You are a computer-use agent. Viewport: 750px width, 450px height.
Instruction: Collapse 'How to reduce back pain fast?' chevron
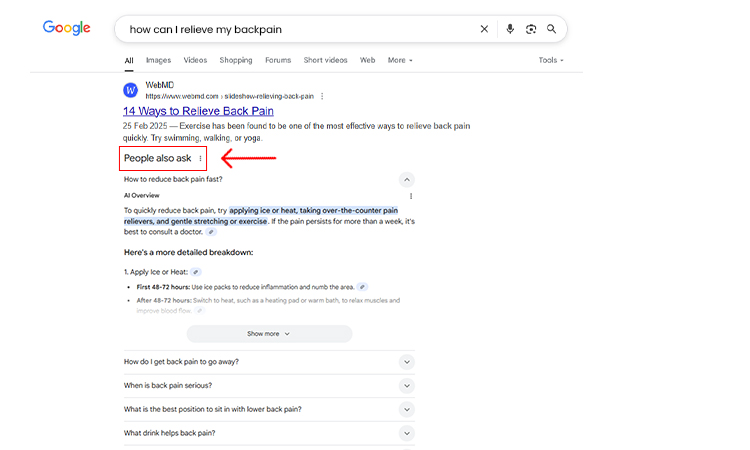(407, 180)
